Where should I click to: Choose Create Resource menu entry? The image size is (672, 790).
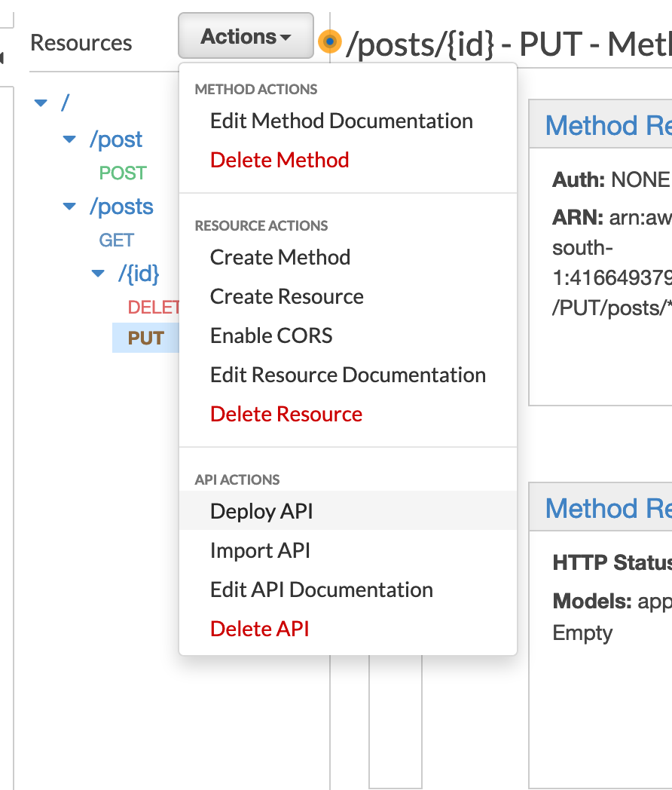[287, 296]
